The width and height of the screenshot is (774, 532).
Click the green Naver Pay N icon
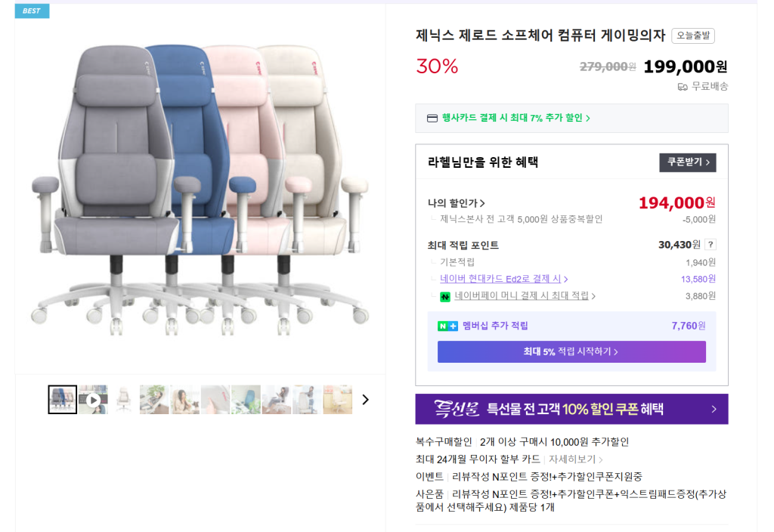445,296
